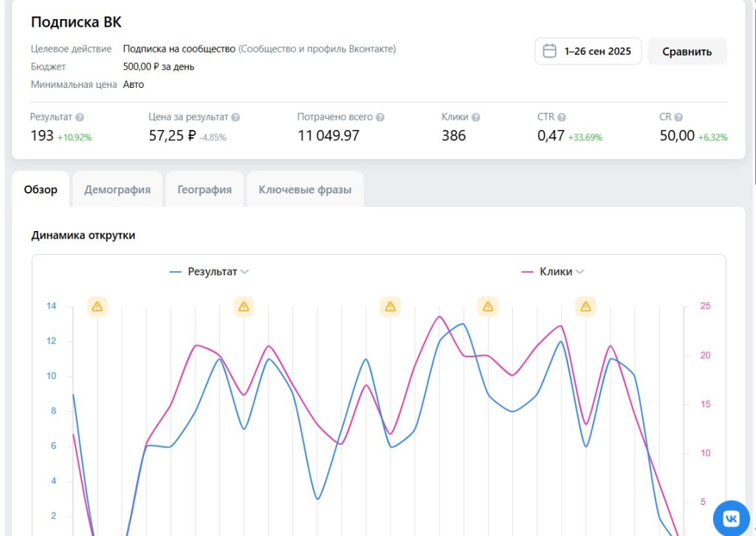756x536 pixels.
Task: Click the blue Результат legend line marker
Action: [x=176, y=272]
